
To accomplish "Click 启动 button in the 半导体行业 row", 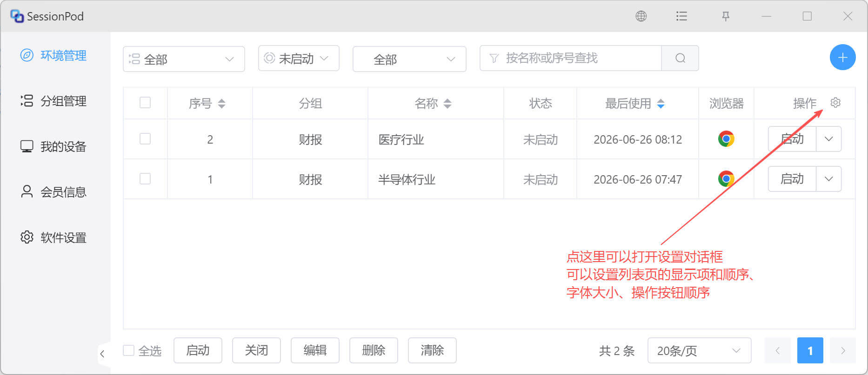I will coord(792,179).
